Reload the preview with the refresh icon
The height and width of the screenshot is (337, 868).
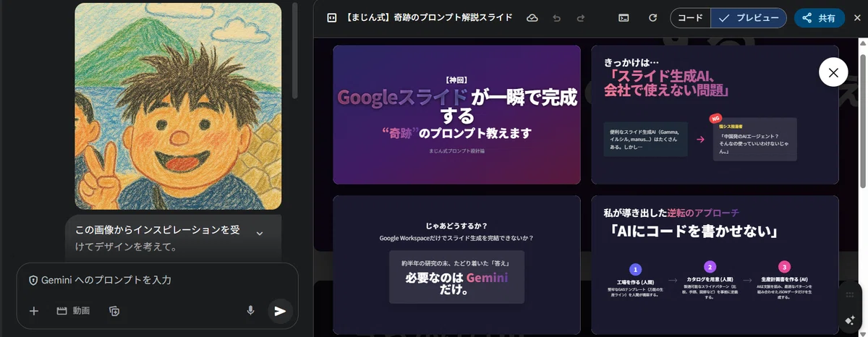point(652,18)
